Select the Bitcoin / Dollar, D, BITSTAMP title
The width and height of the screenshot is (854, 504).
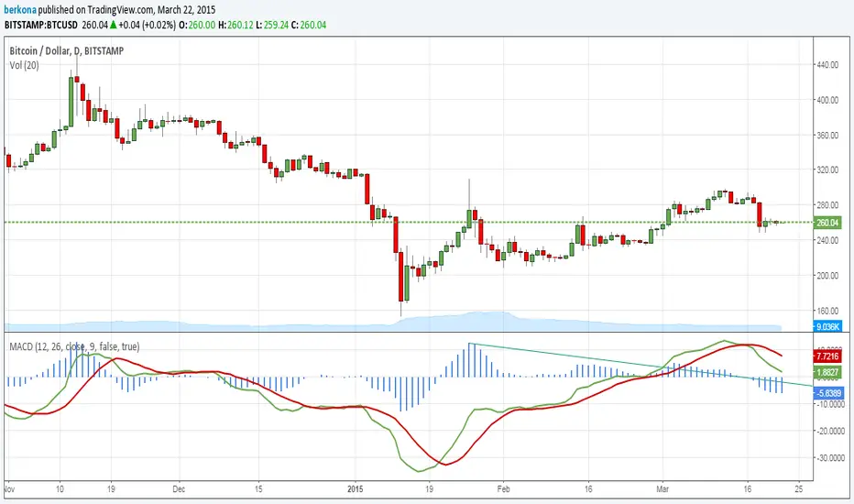[67, 50]
